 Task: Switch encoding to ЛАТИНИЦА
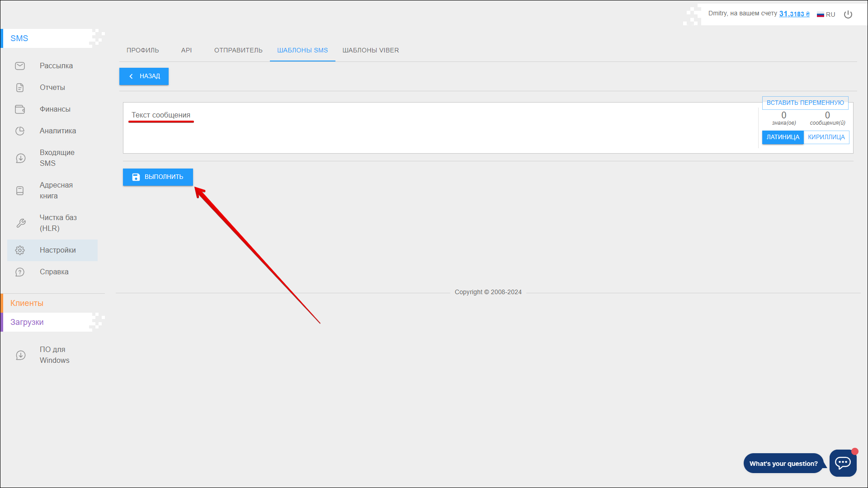pyautogui.click(x=783, y=137)
